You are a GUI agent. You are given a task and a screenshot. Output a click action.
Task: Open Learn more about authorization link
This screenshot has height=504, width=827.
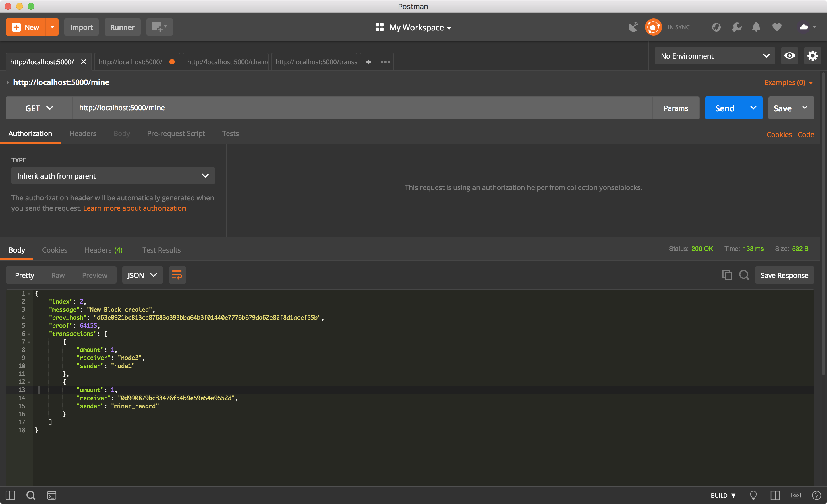[134, 208]
